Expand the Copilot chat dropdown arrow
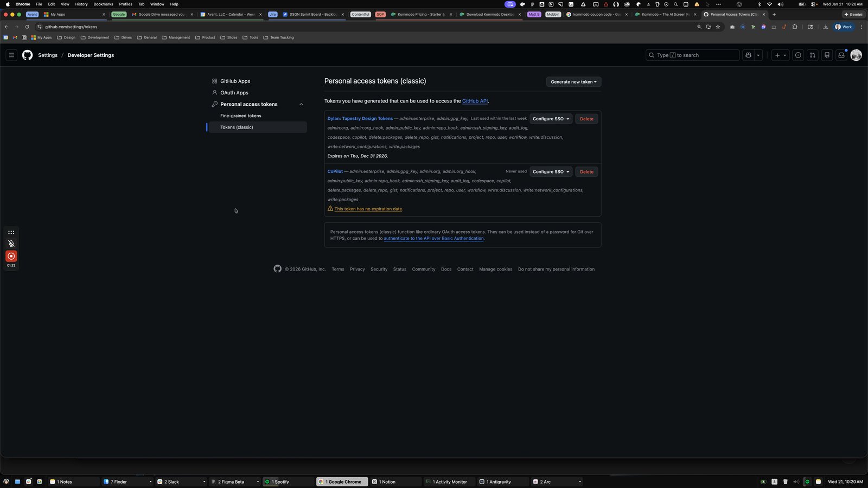 coord(758,55)
